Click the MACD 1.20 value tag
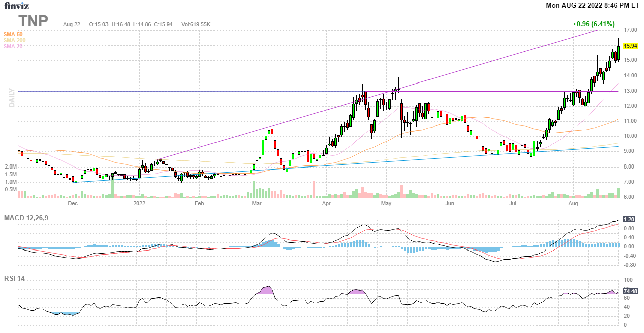644x333 pixels. (628, 219)
